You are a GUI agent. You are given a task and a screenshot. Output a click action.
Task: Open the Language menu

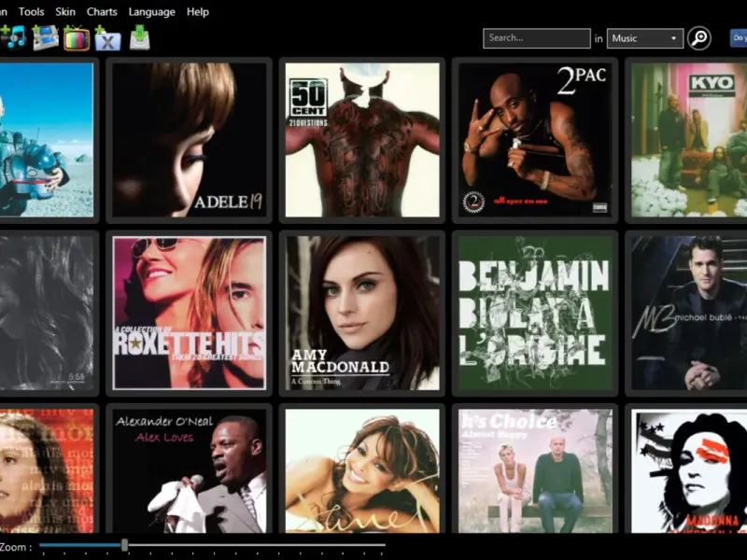click(152, 12)
